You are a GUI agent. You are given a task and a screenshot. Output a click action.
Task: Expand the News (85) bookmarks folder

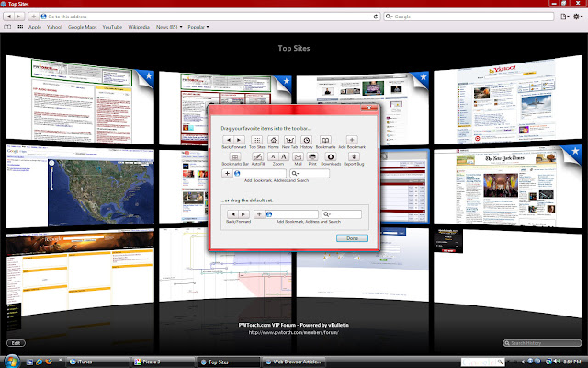(x=167, y=28)
